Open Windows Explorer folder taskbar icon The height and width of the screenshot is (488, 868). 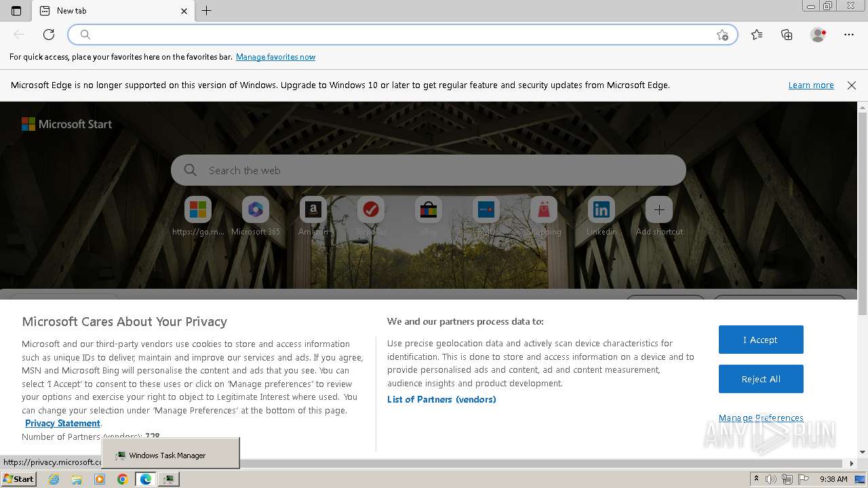pyautogui.click(x=77, y=479)
